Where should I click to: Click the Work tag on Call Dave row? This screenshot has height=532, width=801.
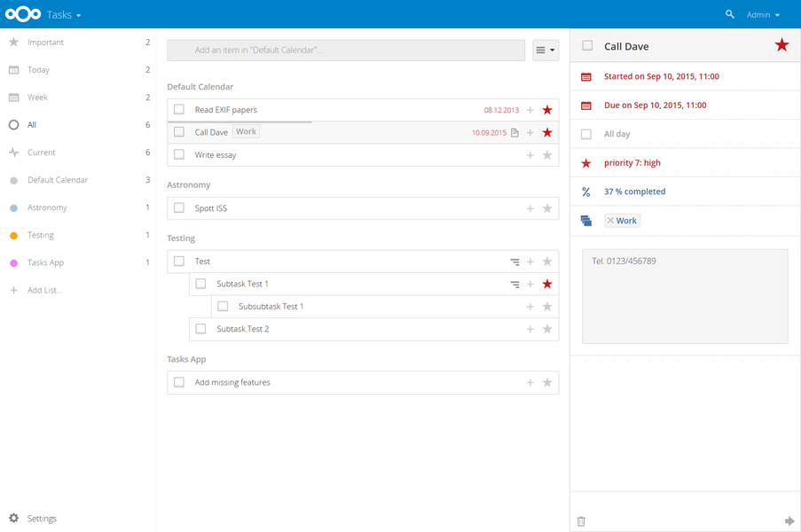point(247,132)
